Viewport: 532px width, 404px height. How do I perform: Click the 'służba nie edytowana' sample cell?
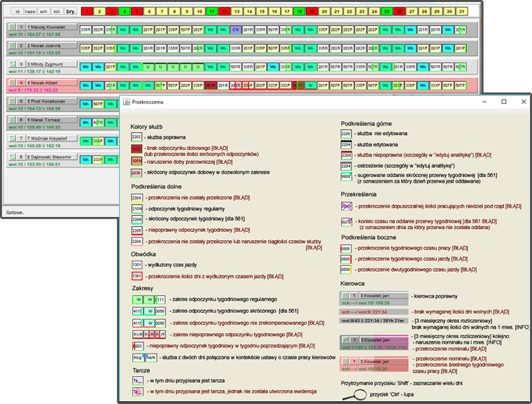coord(346,134)
